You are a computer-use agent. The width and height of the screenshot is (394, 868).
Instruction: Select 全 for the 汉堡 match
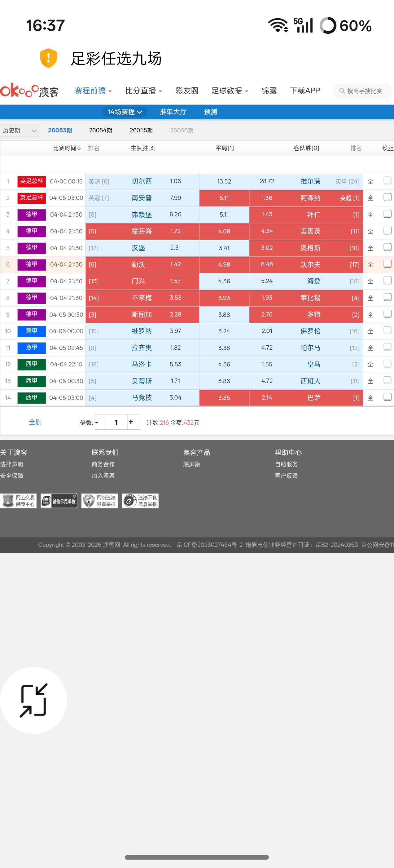point(370,248)
